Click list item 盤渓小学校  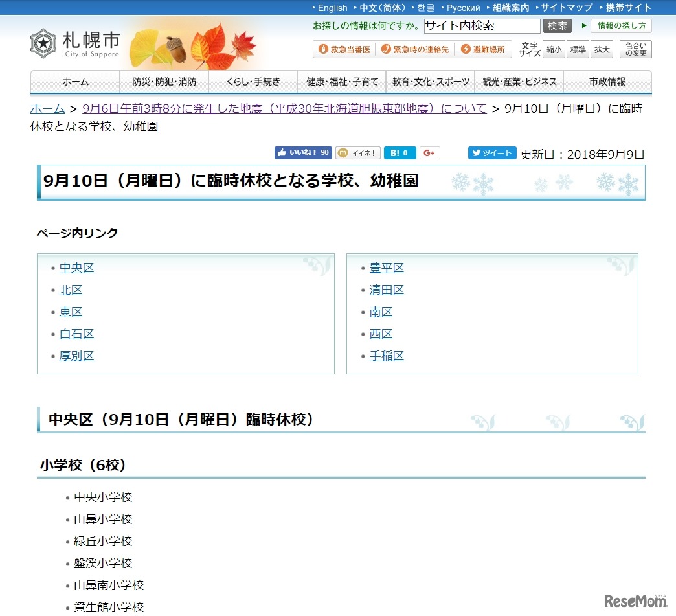[103, 563]
